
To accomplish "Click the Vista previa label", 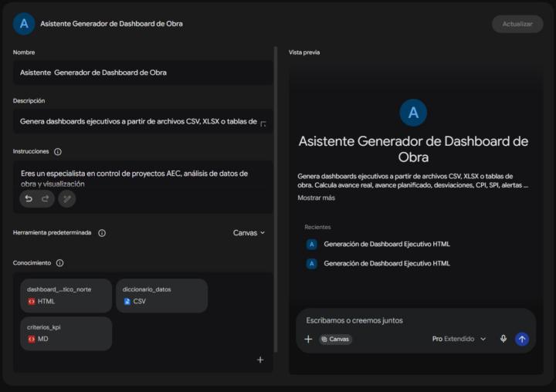I will coord(304,52).
